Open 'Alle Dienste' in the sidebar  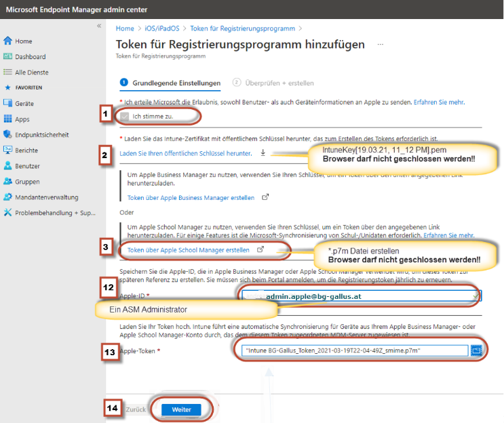point(31,73)
